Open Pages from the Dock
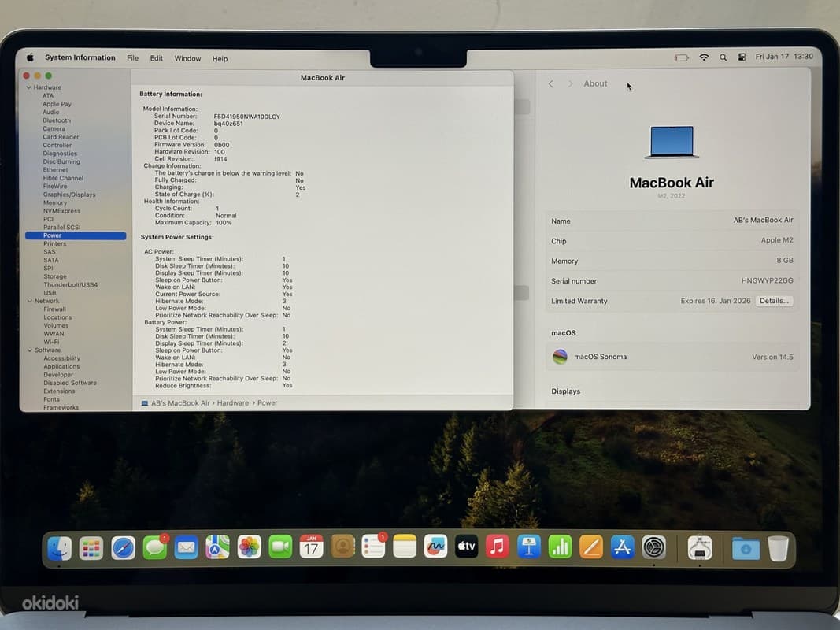 591,547
